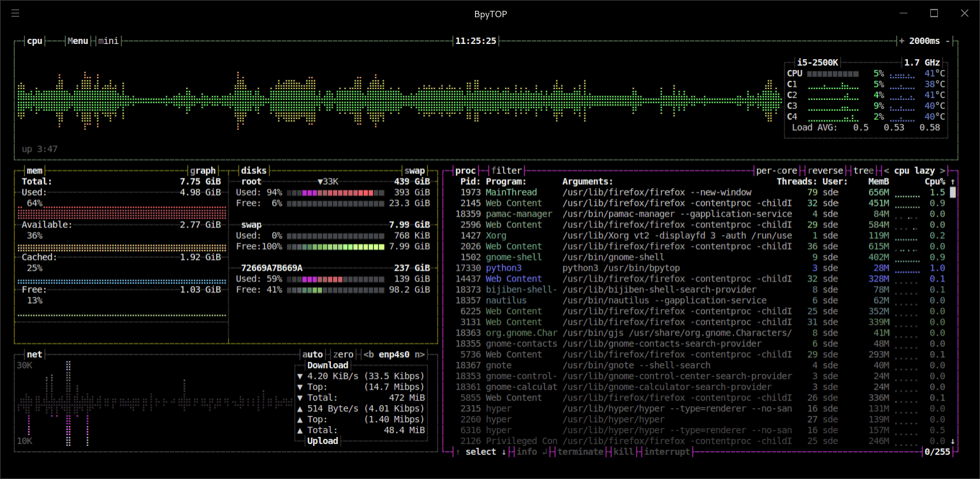The image size is (980, 479).
Task: Click the root disk used percentage bar
Action: click(335, 192)
